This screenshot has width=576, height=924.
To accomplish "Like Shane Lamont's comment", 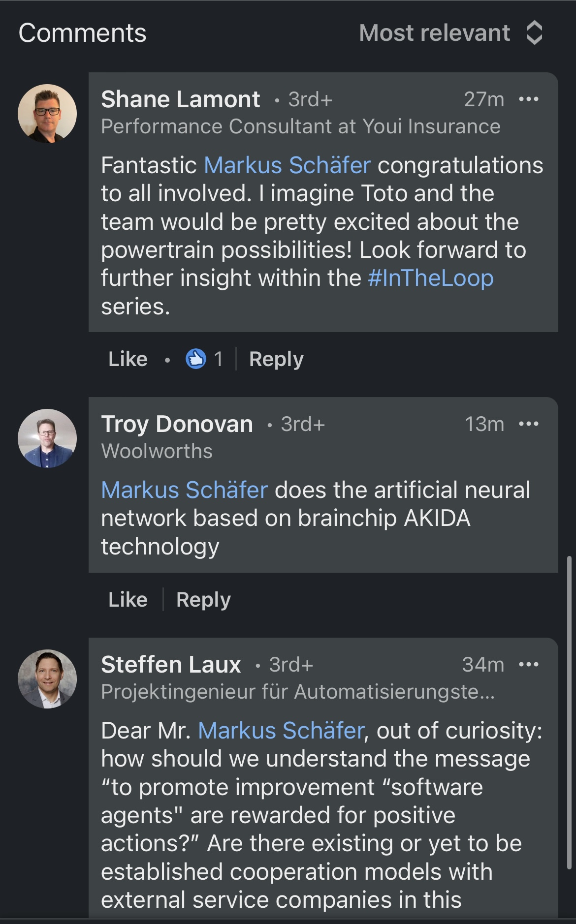I will pyautogui.click(x=128, y=359).
